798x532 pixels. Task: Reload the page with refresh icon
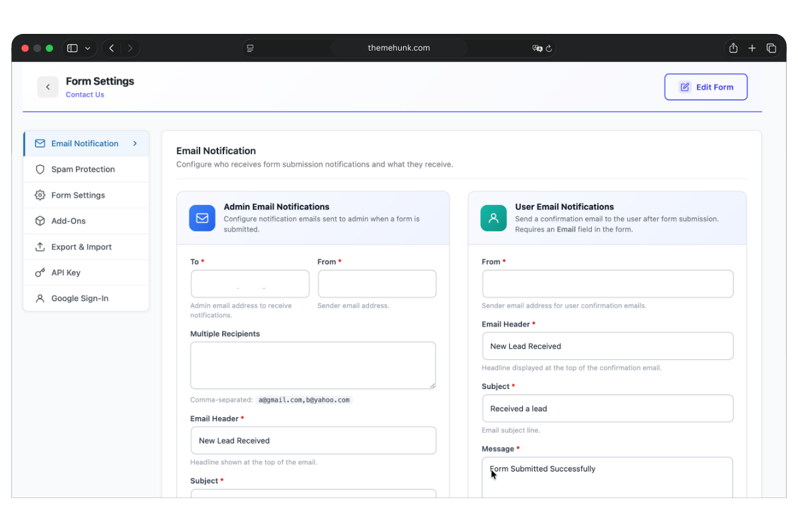tap(549, 48)
